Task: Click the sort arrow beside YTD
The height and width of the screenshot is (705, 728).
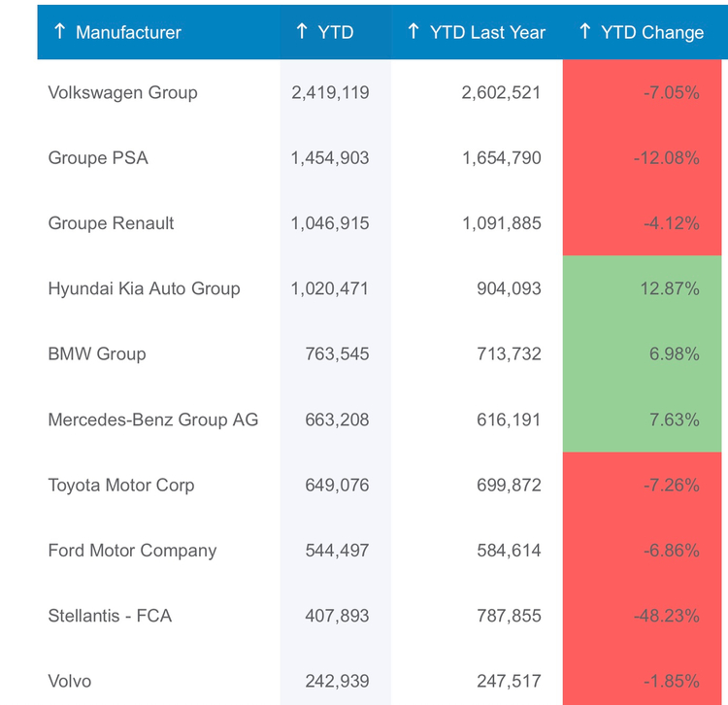Action: [x=302, y=32]
